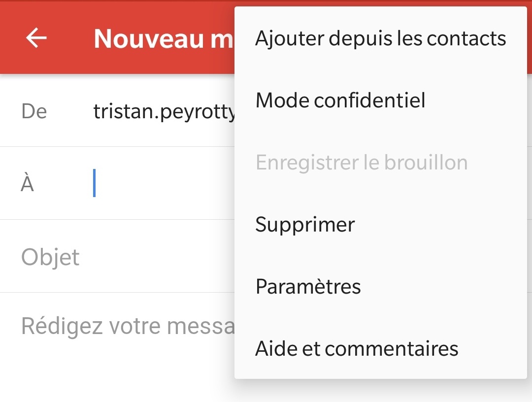Tap the empty area beneath the popup menu
532x402 pixels.
[x=379, y=391]
